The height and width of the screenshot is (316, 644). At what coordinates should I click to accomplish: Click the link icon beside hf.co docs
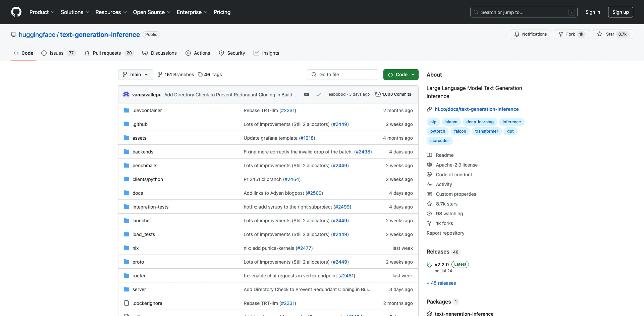pyautogui.click(x=429, y=109)
